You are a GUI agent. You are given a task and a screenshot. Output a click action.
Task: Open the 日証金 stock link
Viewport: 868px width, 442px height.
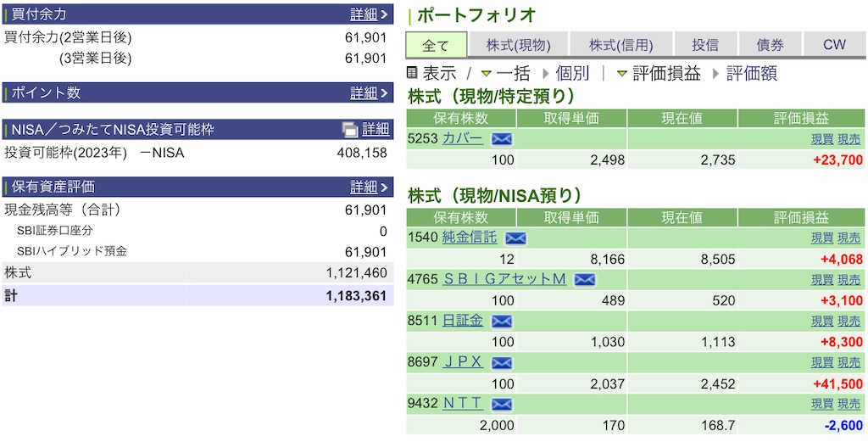point(463,321)
